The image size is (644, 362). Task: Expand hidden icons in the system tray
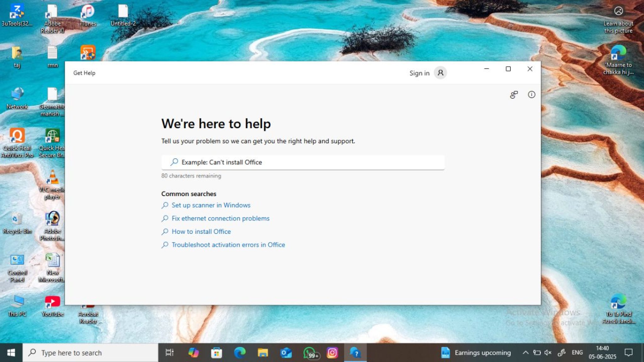525,353
